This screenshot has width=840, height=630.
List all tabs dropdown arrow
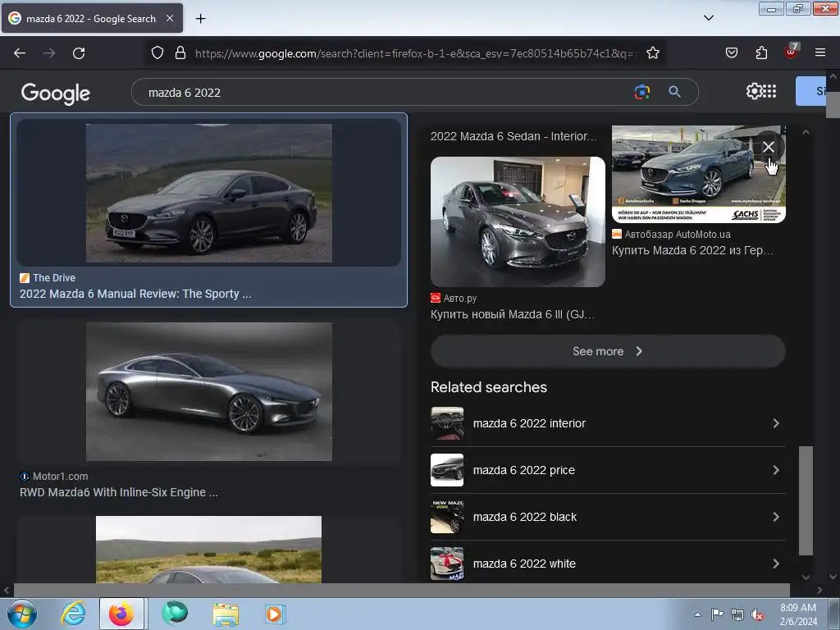point(708,18)
